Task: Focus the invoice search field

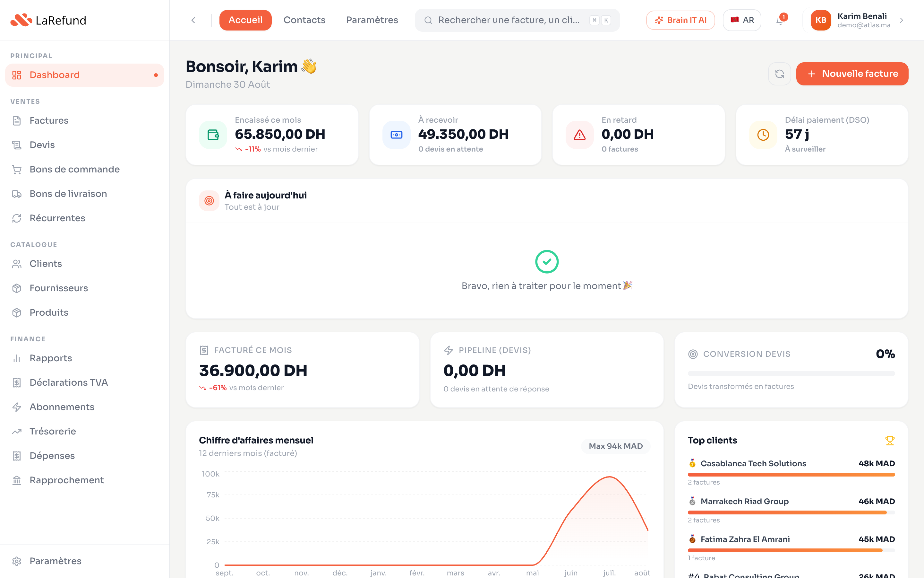Action: point(518,20)
